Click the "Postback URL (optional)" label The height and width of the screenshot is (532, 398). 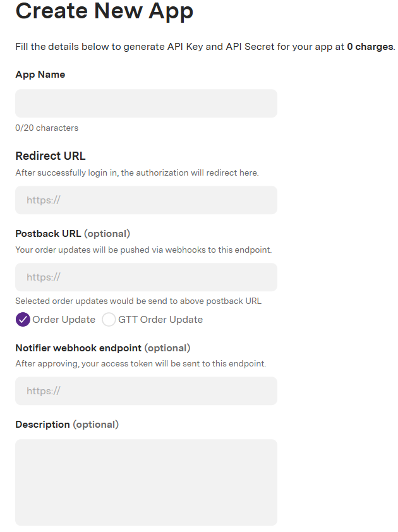73,234
